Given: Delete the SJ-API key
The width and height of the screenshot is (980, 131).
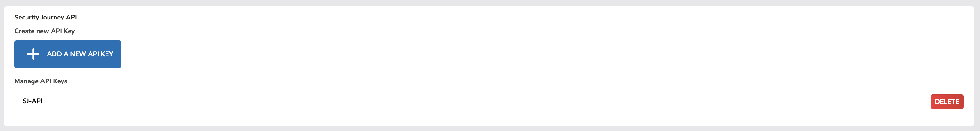Looking at the screenshot, I should [x=947, y=101].
